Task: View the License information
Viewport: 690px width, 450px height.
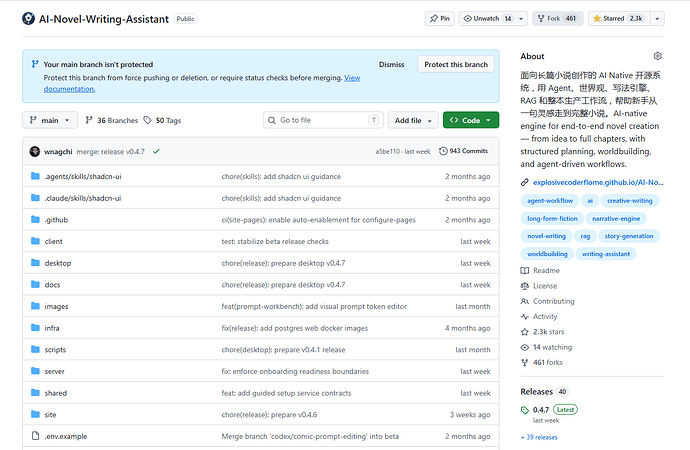Action: coord(539,286)
